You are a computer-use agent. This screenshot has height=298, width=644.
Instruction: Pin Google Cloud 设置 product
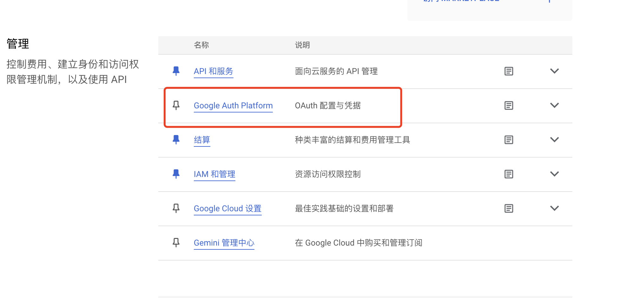pos(176,208)
